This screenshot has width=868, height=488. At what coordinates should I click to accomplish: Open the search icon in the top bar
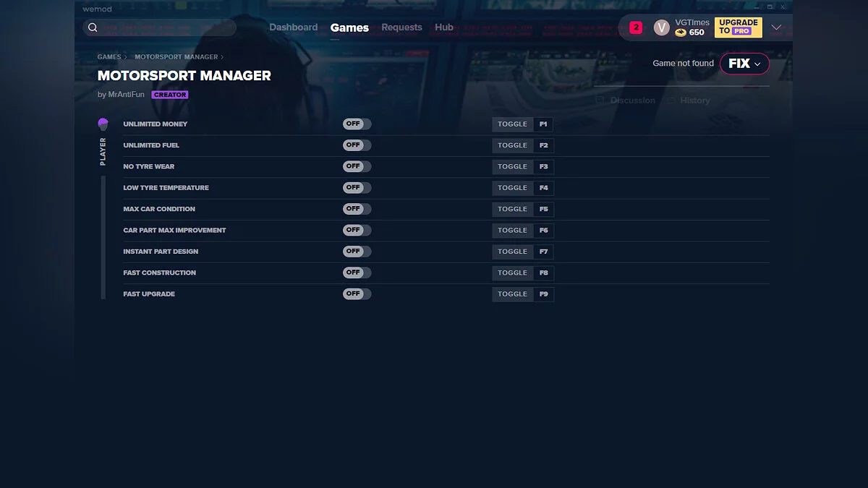(93, 27)
